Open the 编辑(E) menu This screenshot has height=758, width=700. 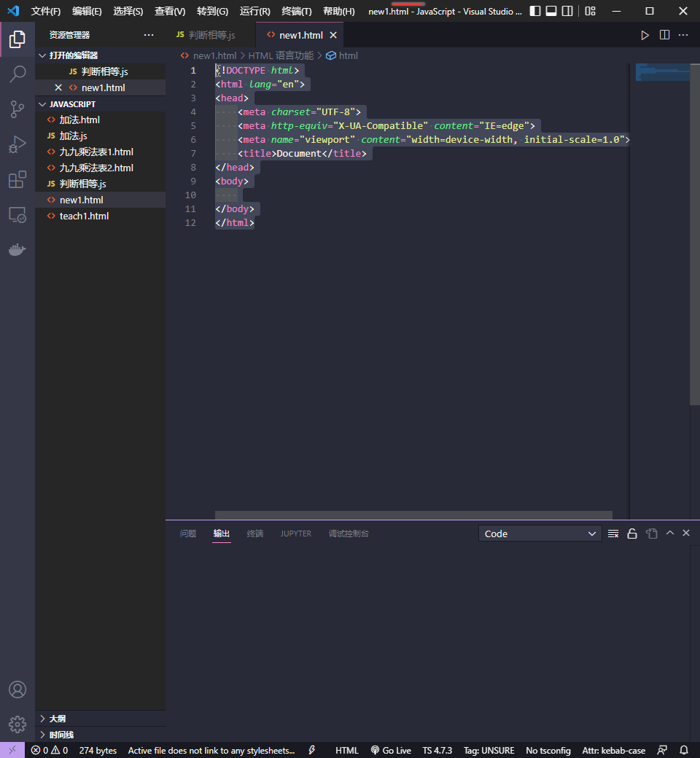[87, 11]
